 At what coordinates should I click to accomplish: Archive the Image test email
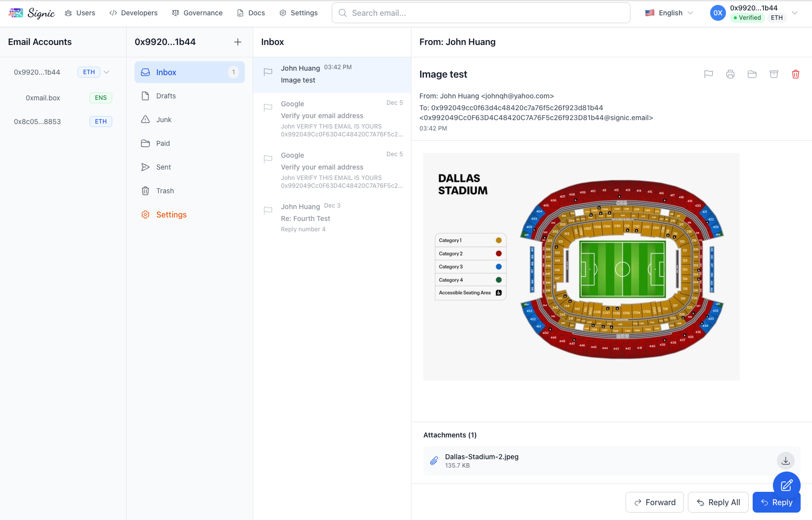pos(774,74)
